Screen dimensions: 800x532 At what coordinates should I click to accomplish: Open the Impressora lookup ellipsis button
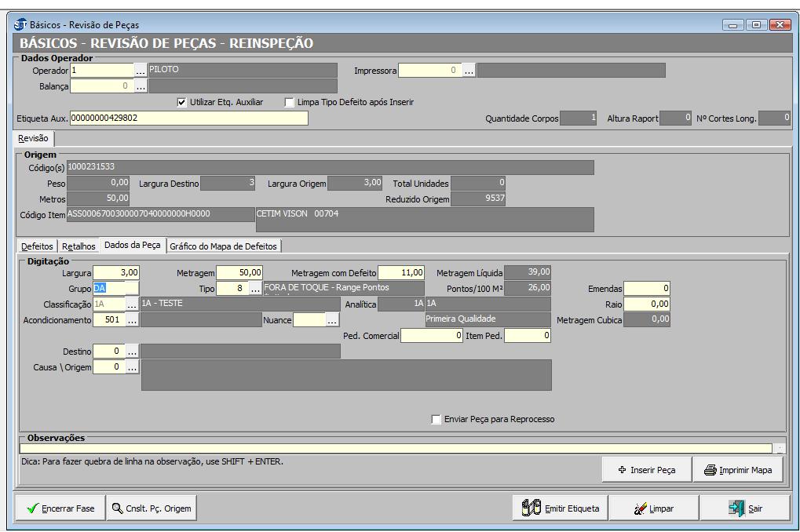pyautogui.click(x=469, y=71)
